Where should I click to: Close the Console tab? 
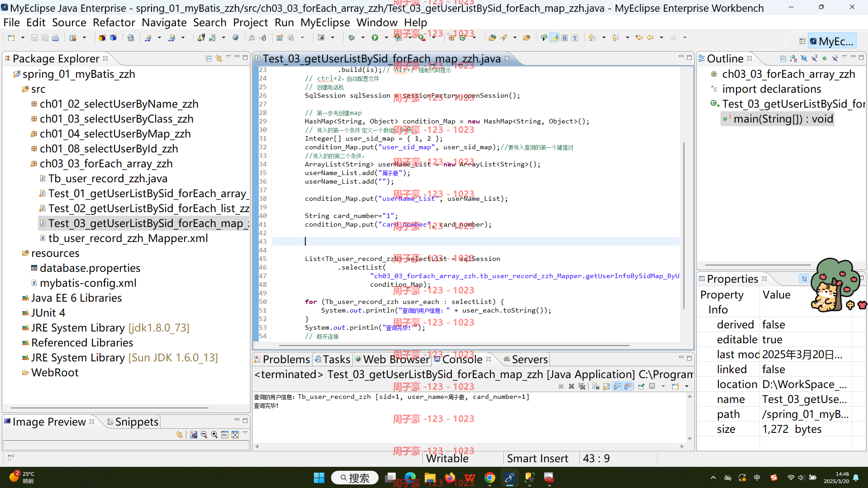tap(489, 359)
